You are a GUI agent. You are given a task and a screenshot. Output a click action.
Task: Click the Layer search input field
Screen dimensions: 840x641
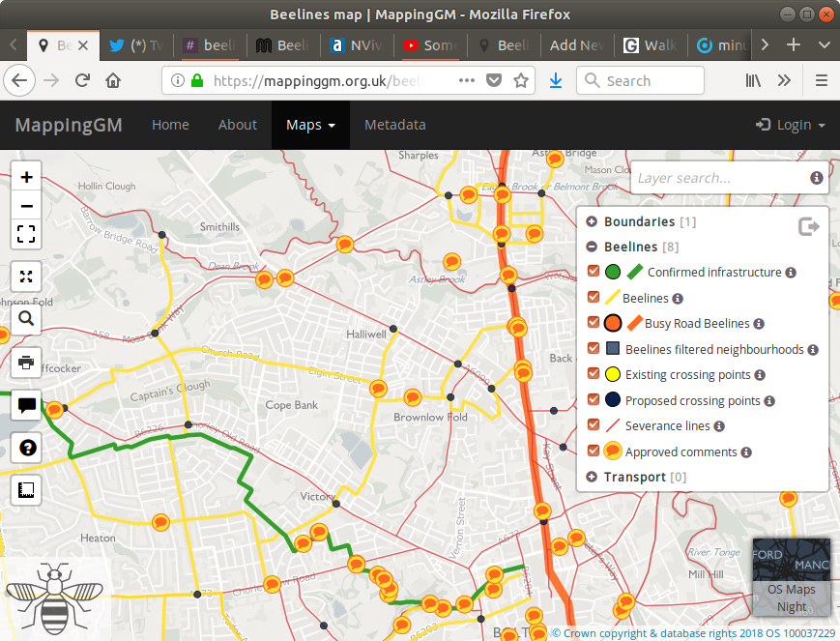[x=720, y=178]
